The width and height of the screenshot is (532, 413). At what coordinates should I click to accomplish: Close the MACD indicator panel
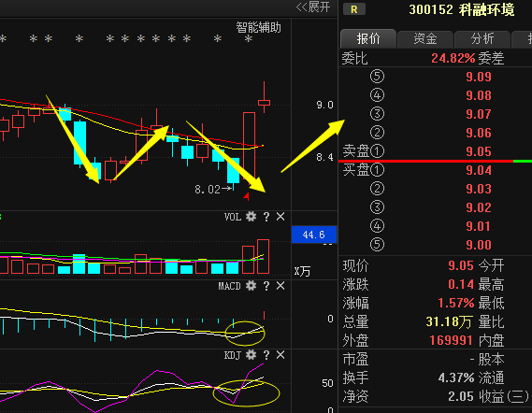pos(280,286)
